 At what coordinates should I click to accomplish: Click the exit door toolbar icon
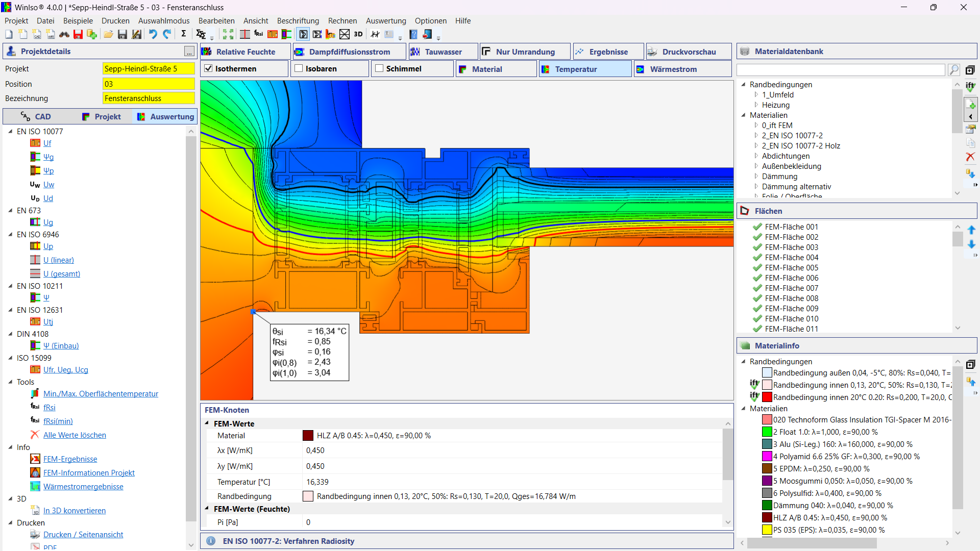[x=428, y=34]
